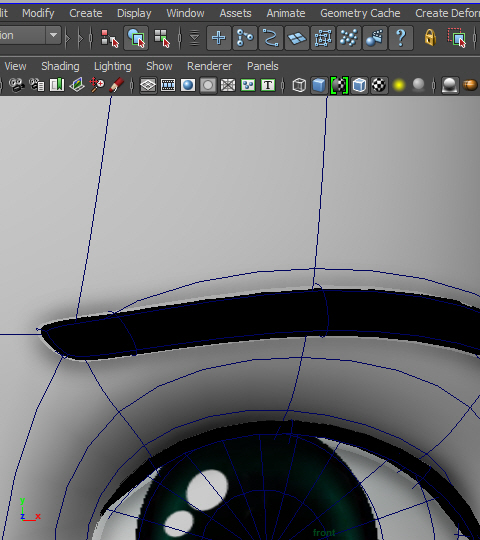480x540 pixels.
Task: Open the Display menu
Action: [134, 13]
